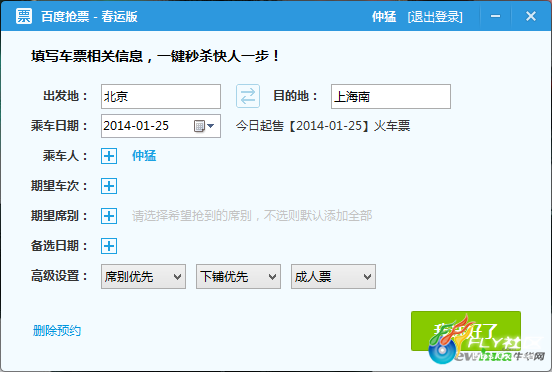The height and width of the screenshot is (372, 552).
Task: Select passenger name 仲猛 in form
Action: click(144, 156)
